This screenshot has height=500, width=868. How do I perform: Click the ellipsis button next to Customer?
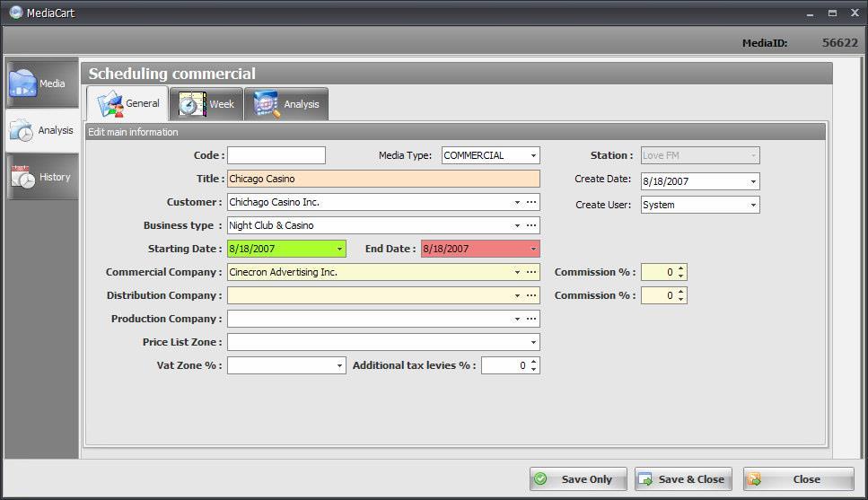coord(531,202)
